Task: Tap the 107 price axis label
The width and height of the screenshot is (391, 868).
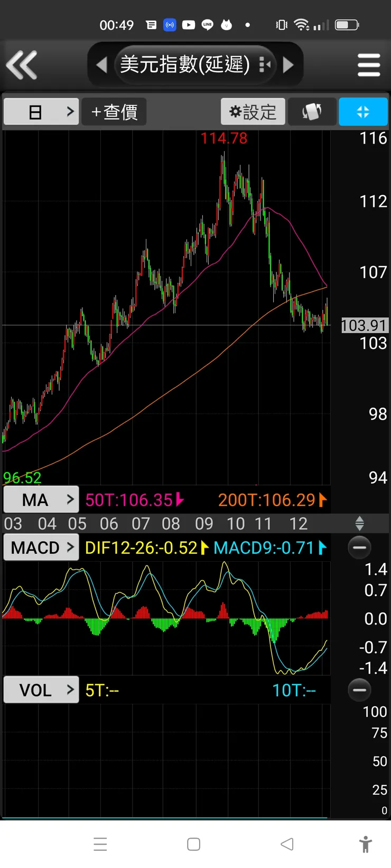Action: 374,272
